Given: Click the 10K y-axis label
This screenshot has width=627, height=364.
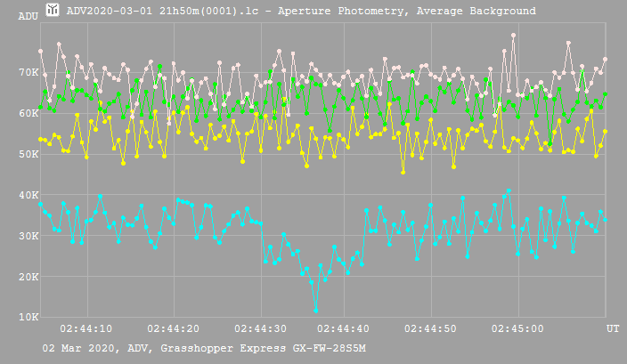Looking at the screenshot, I should click(x=27, y=318).
